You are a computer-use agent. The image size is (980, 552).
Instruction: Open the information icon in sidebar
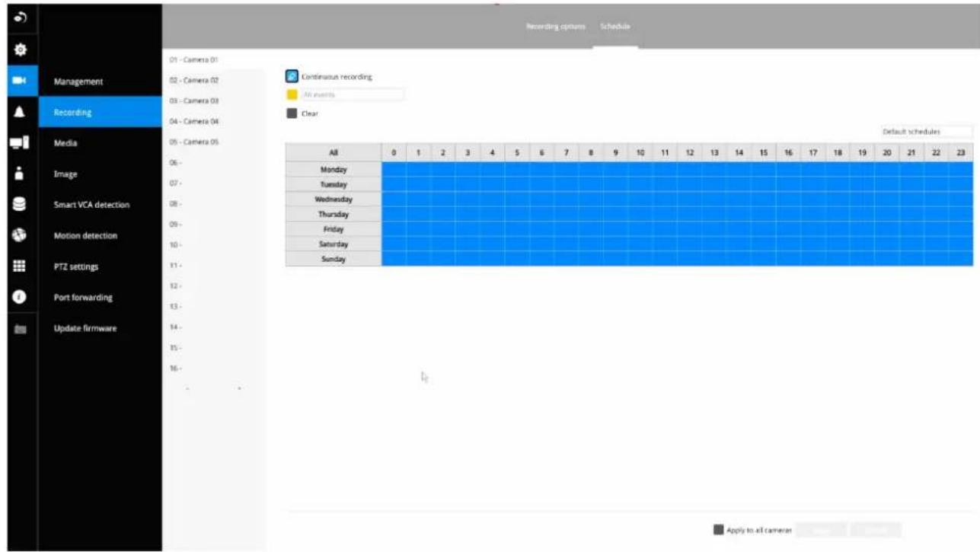click(18, 297)
